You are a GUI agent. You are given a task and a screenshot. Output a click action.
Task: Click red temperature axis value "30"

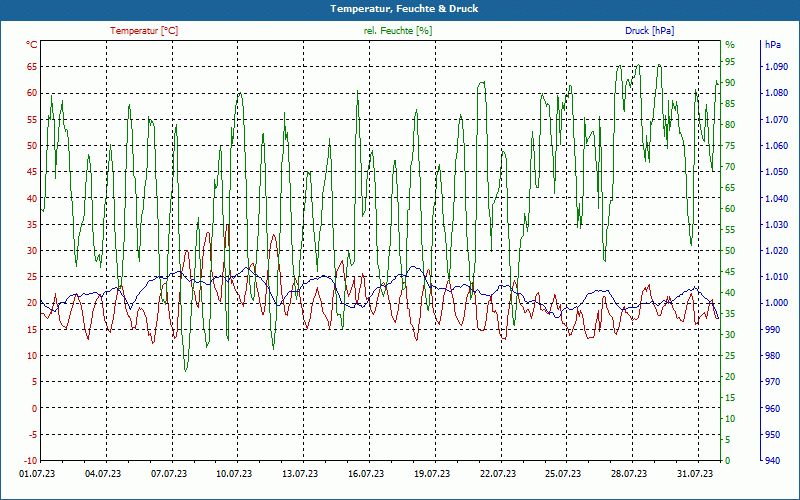[32, 251]
